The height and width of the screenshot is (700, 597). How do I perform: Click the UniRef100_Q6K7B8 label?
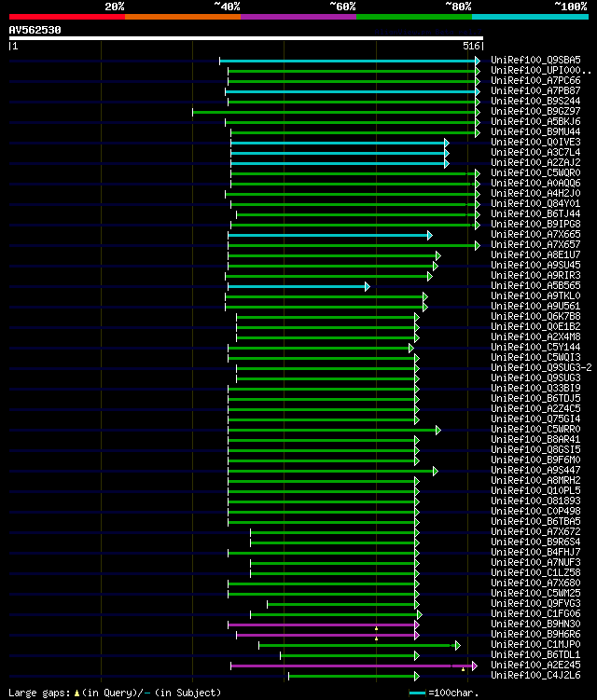(535, 317)
